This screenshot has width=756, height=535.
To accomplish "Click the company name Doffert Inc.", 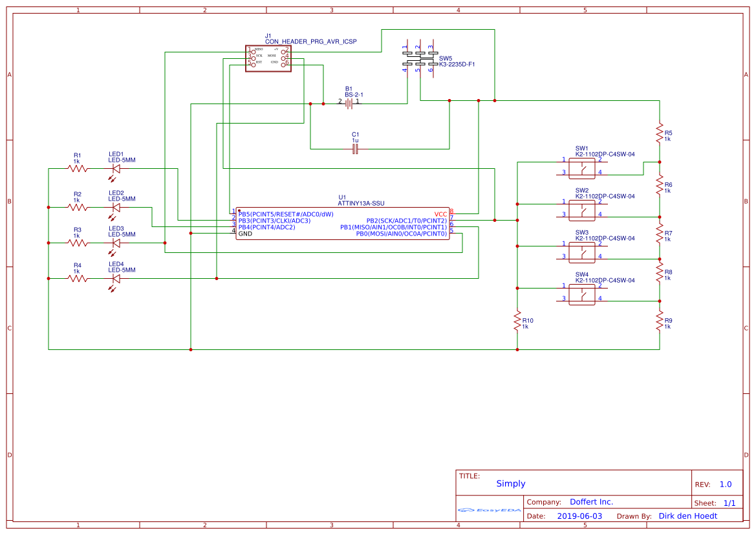I will pyautogui.click(x=592, y=502).
